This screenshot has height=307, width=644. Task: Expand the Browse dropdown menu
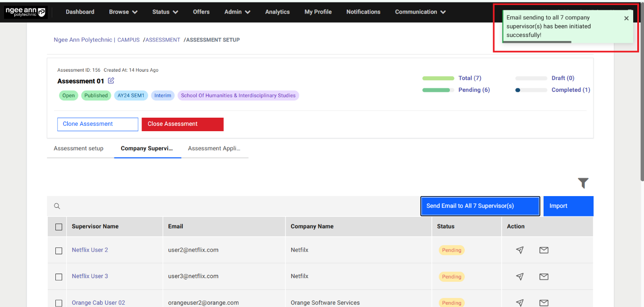point(123,12)
